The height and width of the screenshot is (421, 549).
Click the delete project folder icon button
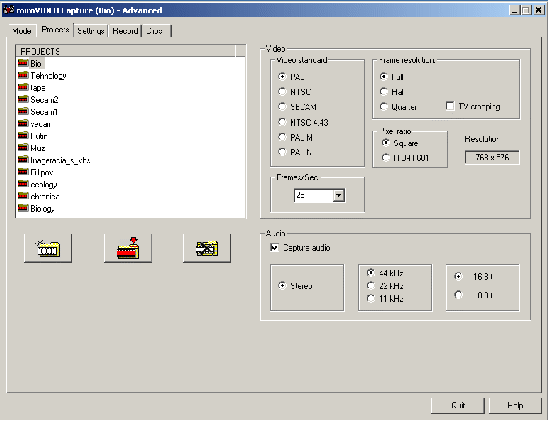(x=207, y=248)
